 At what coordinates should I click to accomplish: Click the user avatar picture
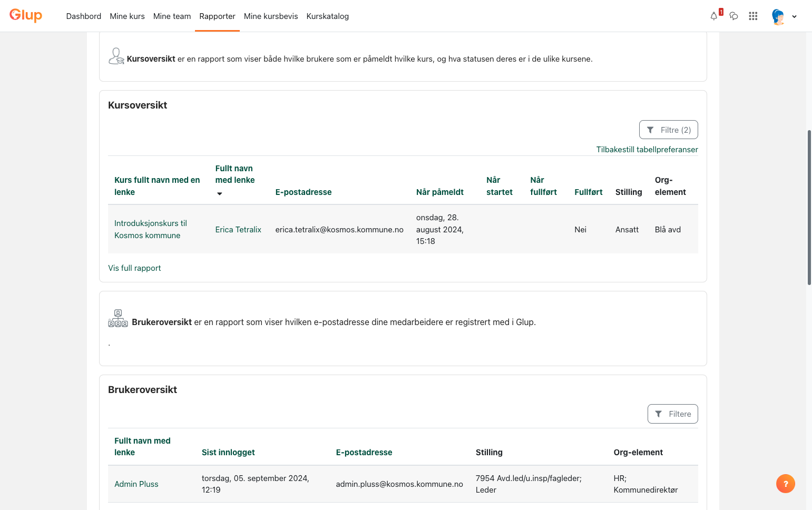(x=778, y=16)
